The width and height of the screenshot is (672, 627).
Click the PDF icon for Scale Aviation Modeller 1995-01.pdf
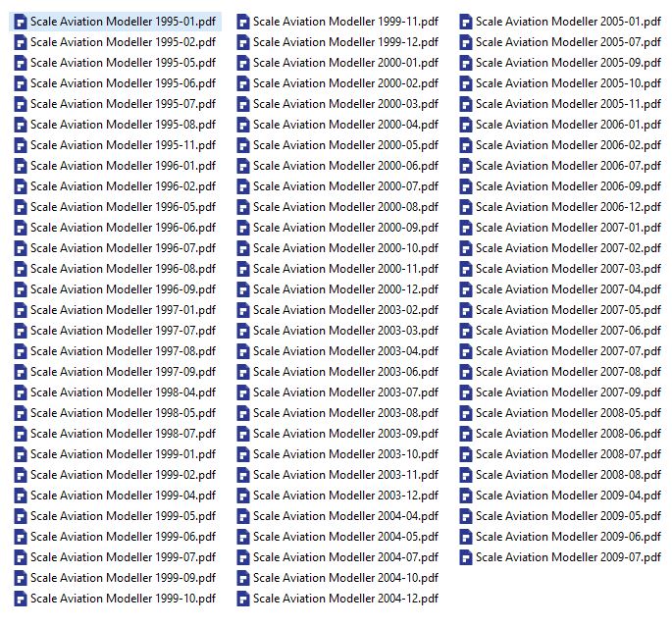click(21, 22)
